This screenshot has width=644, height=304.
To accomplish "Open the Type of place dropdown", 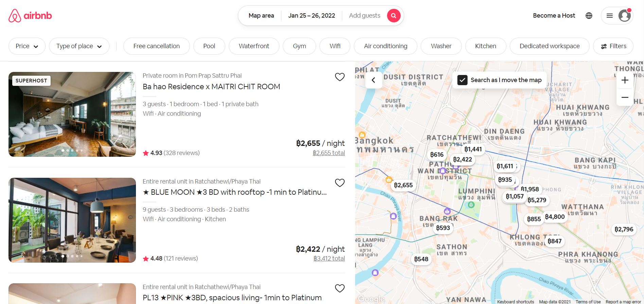I will click(x=79, y=46).
